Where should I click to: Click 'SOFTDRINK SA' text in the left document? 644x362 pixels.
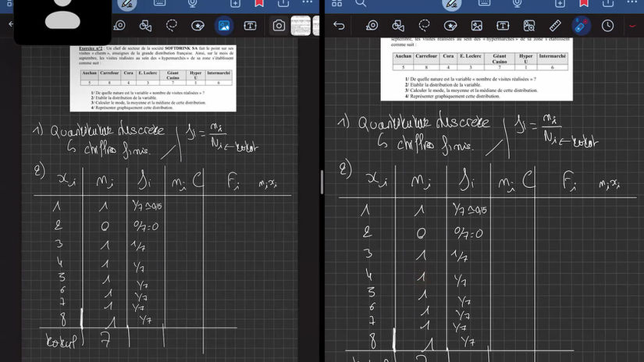click(x=181, y=48)
